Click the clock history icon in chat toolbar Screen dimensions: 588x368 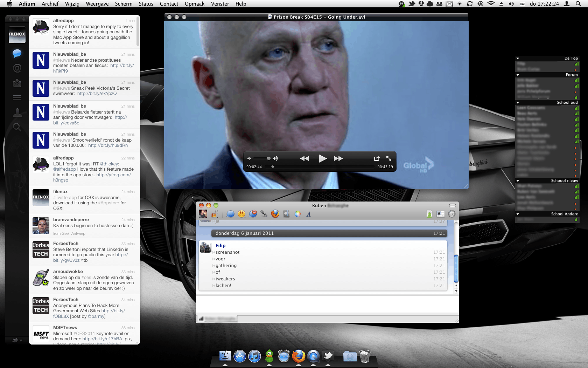click(452, 214)
